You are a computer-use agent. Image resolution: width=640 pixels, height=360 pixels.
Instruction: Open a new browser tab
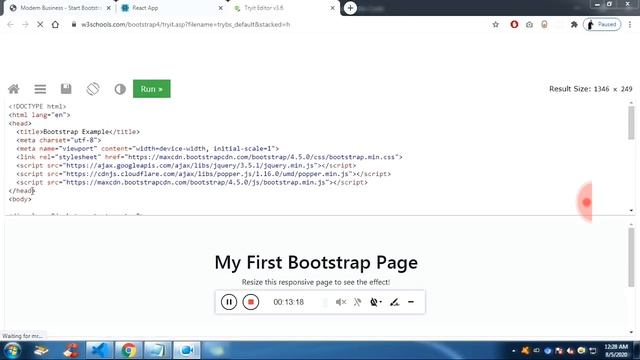350,8
